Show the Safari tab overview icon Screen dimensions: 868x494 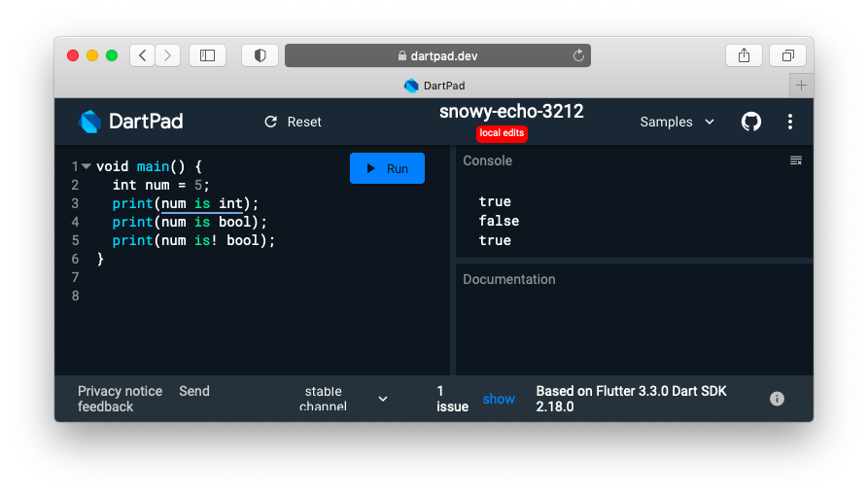tap(787, 55)
